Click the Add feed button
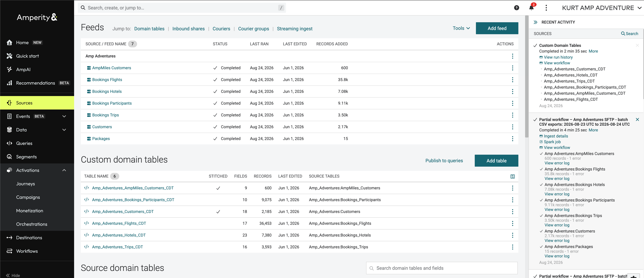Viewport: 644px width, 278px height. coord(497,28)
